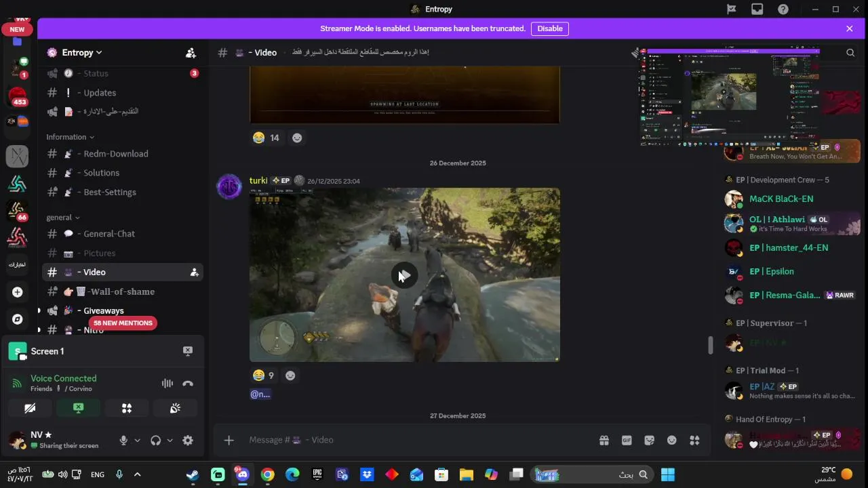Open input device options arrow beside microphone

pos(137,441)
